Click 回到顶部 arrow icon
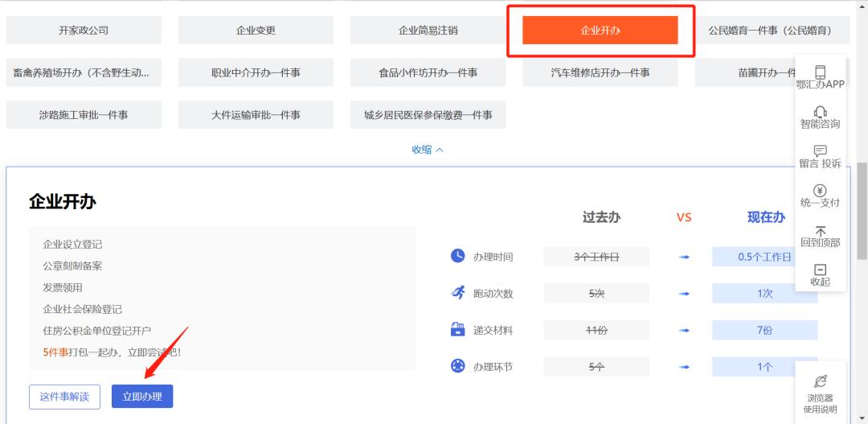This screenshot has height=424, width=868. pyautogui.click(x=820, y=231)
